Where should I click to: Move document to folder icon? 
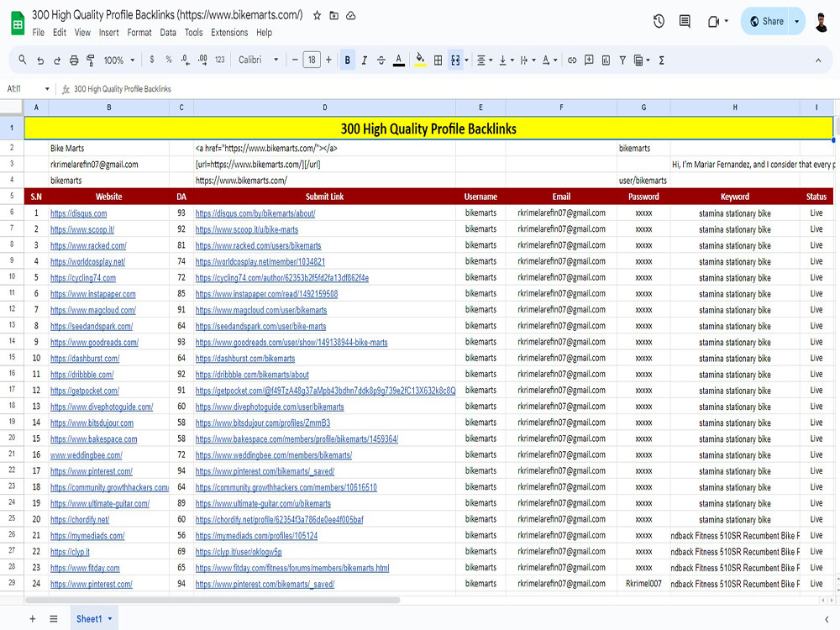click(333, 15)
